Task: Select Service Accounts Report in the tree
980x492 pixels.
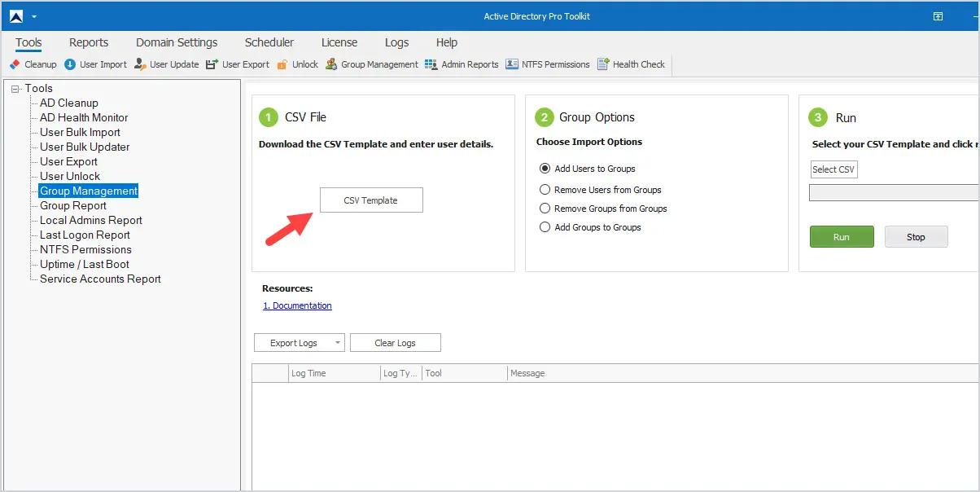Action: click(x=100, y=279)
